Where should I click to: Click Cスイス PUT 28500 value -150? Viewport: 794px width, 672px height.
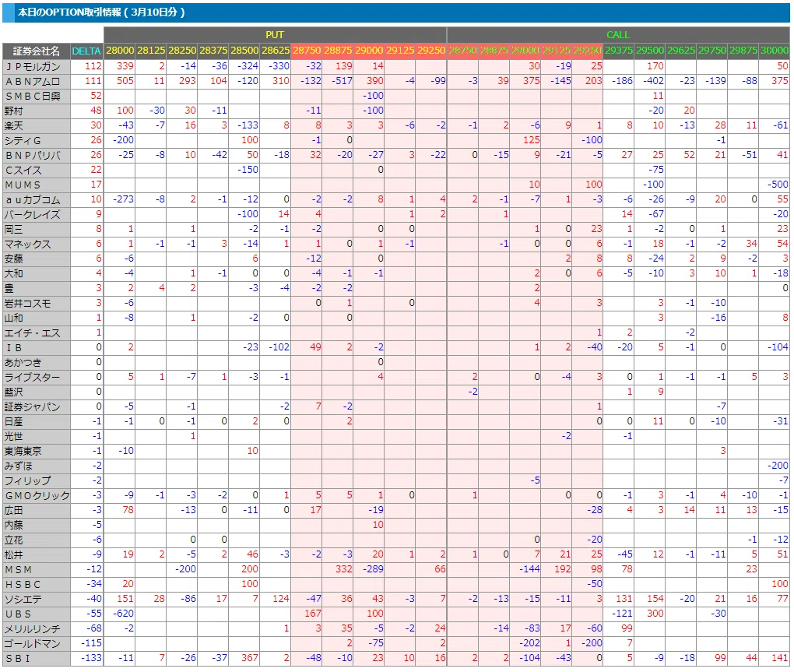tap(248, 169)
